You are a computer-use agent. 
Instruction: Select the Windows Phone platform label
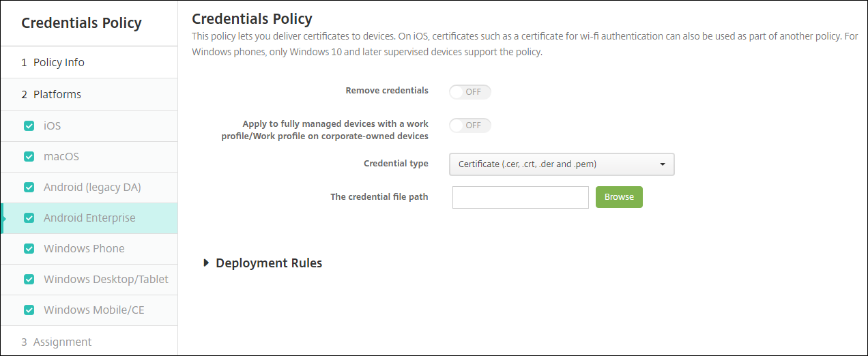[84, 249]
